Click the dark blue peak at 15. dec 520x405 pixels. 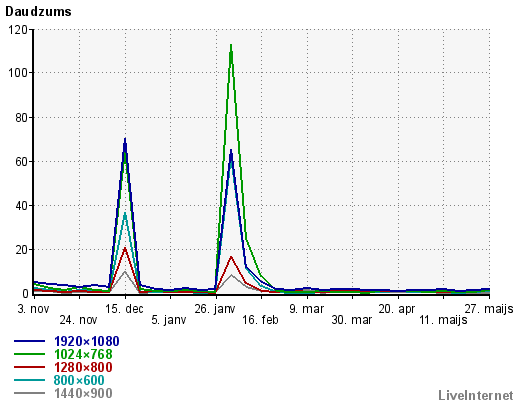click(125, 139)
